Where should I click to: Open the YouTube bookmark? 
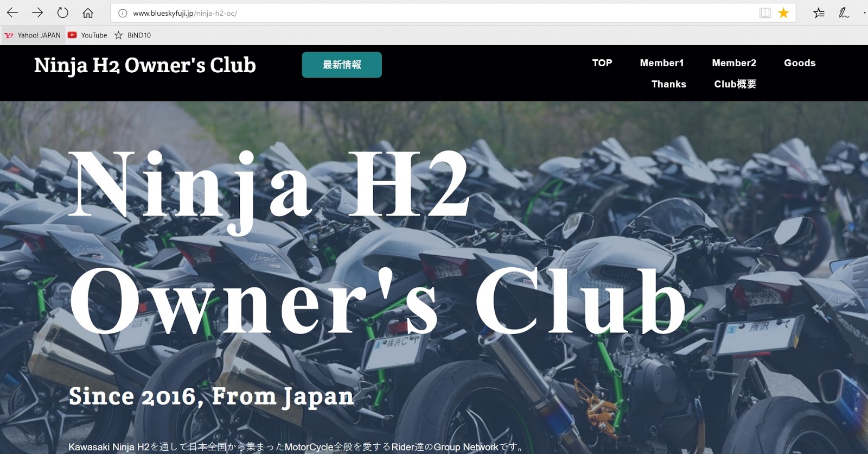(87, 35)
